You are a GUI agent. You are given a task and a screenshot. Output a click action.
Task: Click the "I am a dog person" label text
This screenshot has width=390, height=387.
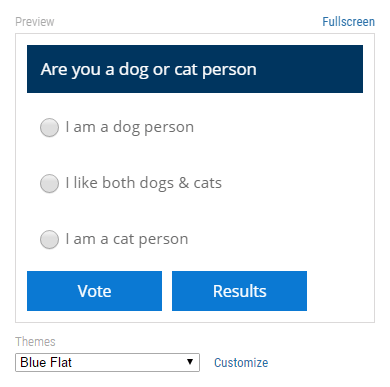(x=130, y=127)
